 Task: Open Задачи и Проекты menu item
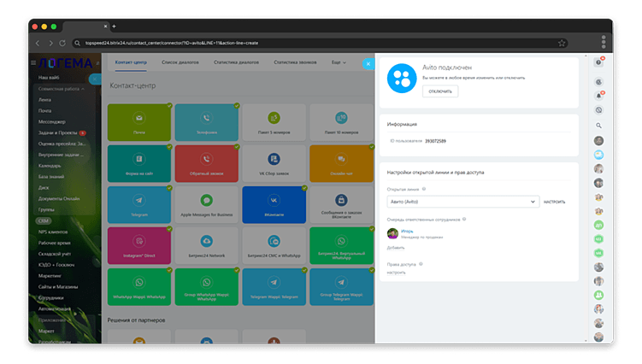click(58, 132)
